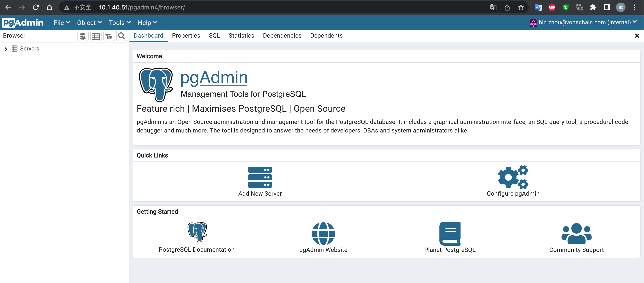
Task: Expand the Servers tree node
Action: [x=6, y=49]
